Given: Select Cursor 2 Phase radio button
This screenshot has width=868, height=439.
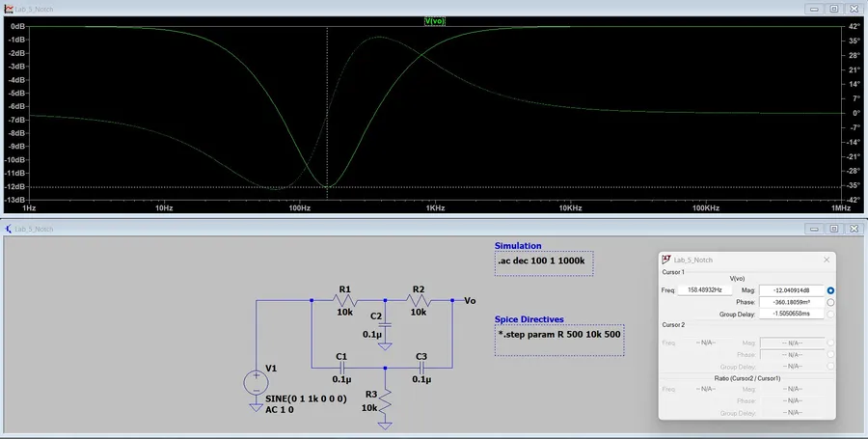Looking at the screenshot, I should [830, 355].
